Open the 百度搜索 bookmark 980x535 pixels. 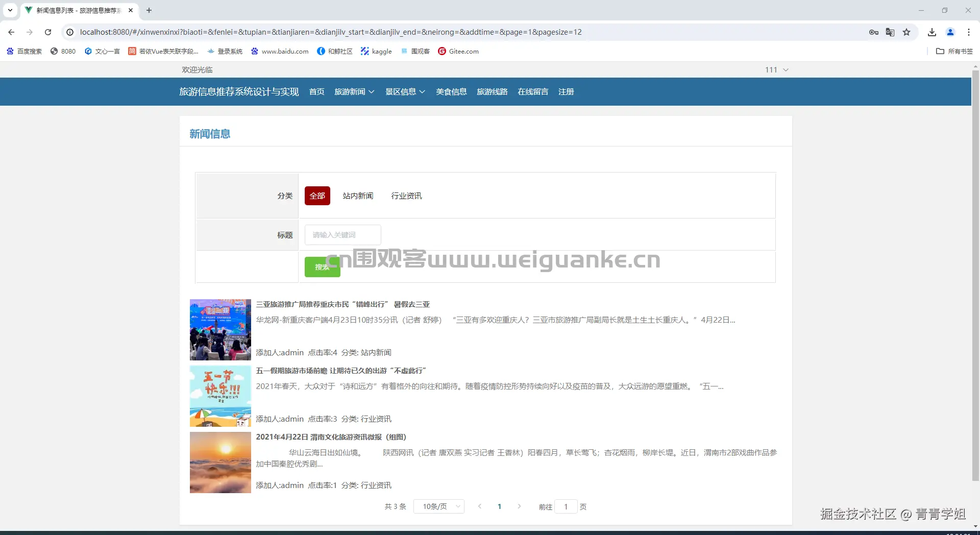pyautogui.click(x=24, y=51)
